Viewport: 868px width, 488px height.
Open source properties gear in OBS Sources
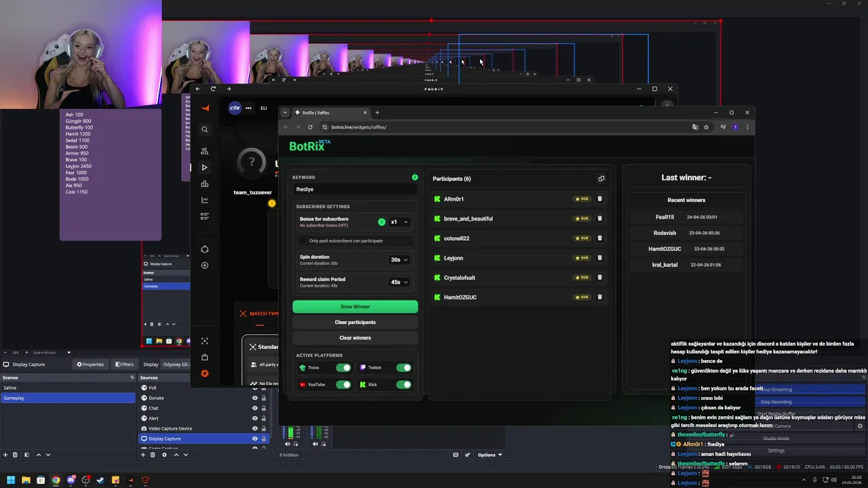(164, 455)
